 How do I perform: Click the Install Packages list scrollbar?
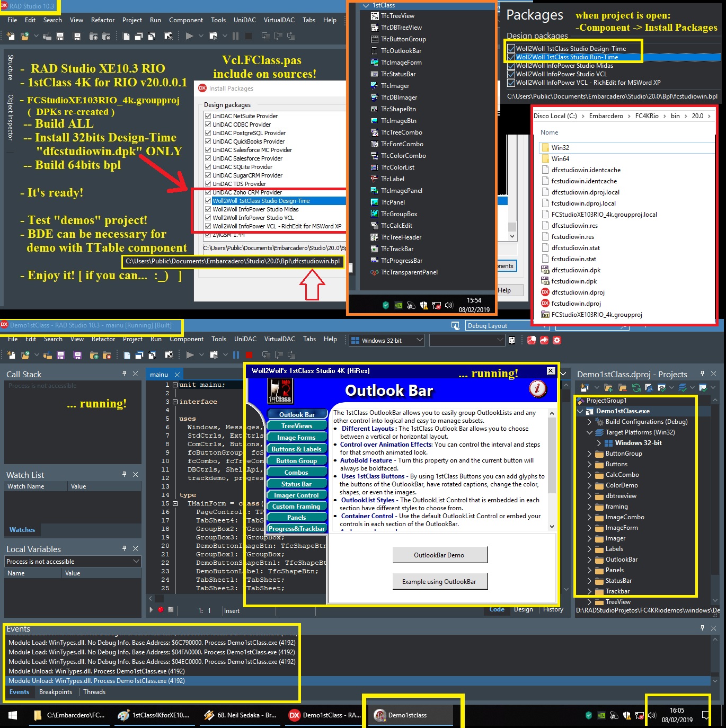coord(512,228)
